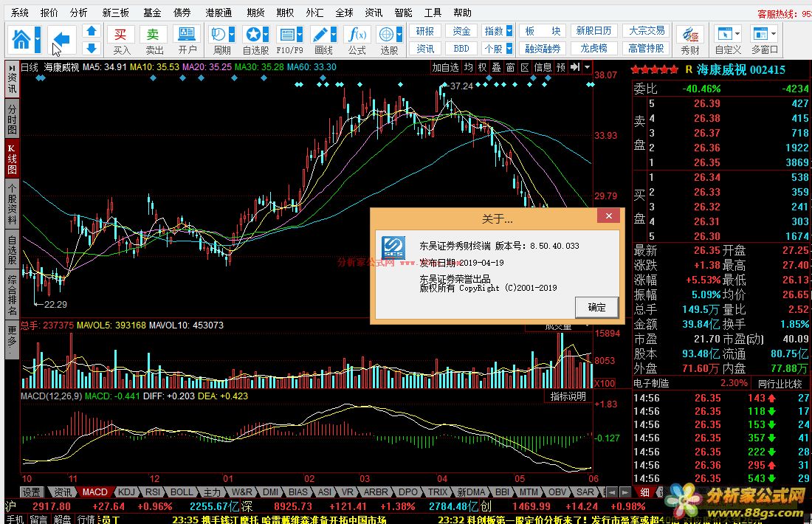Confirm the About dialog with 确定
Screen dimensions: 812x524
pyautogui.click(x=596, y=308)
